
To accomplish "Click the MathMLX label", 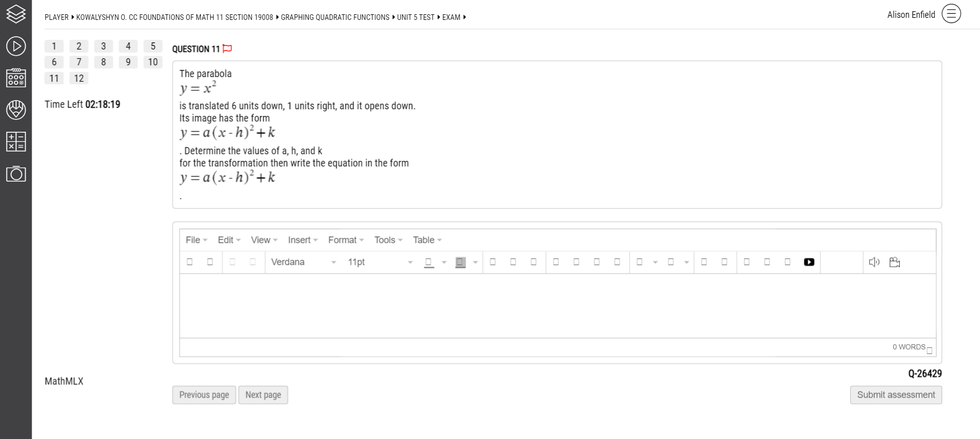I will [64, 381].
